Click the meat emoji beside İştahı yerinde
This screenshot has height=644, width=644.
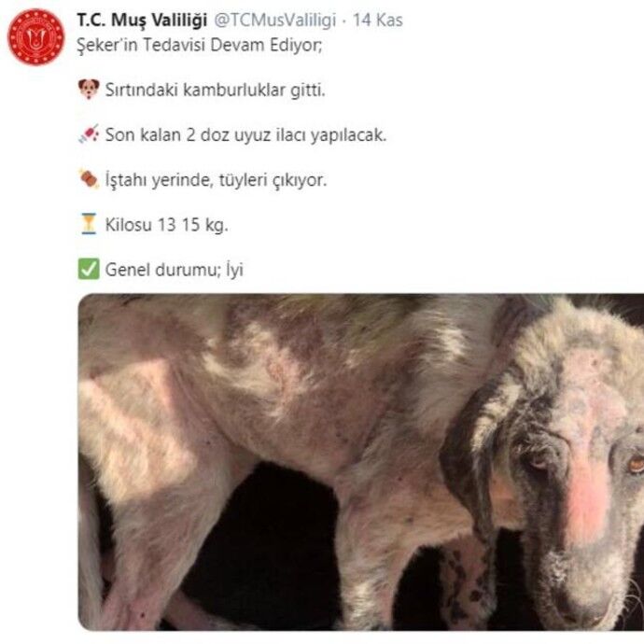pos(89,179)
